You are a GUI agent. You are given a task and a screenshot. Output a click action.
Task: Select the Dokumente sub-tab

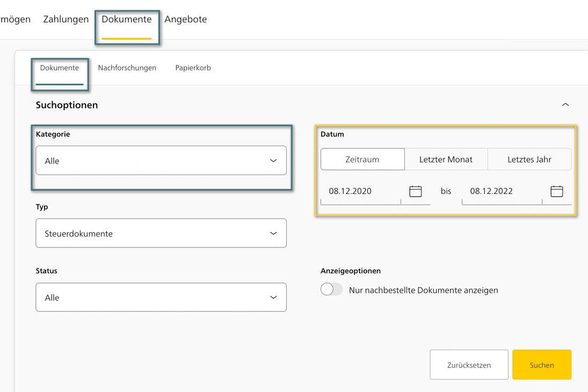60,68
